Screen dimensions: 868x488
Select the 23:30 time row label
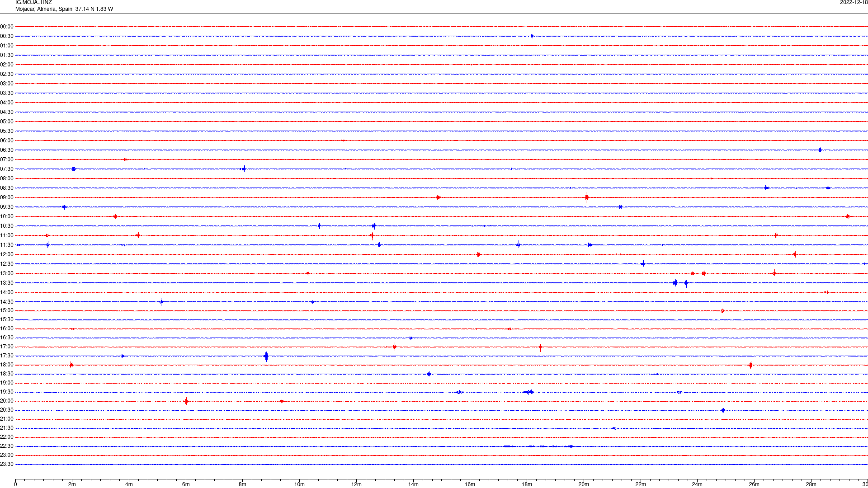coord(7,464)
